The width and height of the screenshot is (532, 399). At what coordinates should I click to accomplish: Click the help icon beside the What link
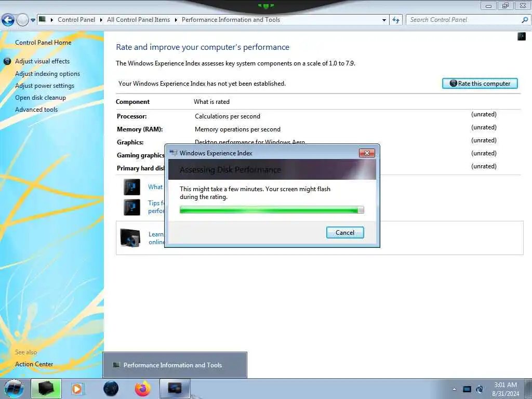pos(132,187)
